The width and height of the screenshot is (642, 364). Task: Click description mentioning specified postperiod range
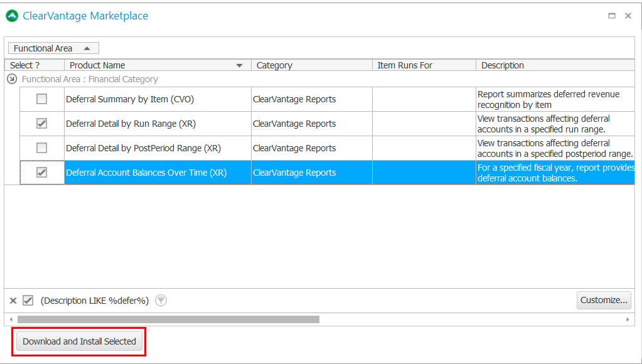tap(555, 149)
